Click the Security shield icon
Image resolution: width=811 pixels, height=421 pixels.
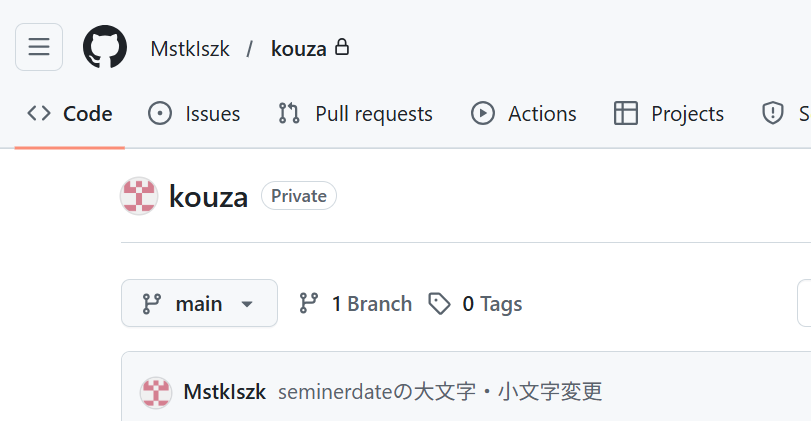pos(773,113)
